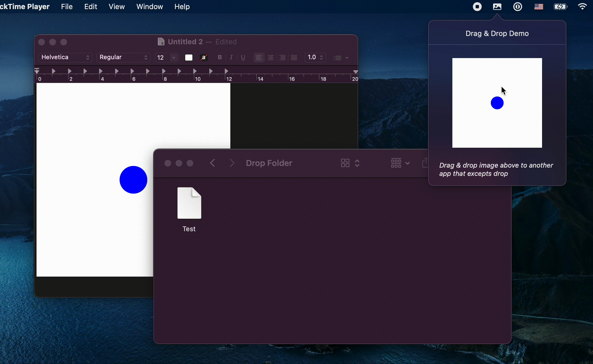Click the screen recording stop icon
This screenshot has width=593, height=364.
click(477, 7)
